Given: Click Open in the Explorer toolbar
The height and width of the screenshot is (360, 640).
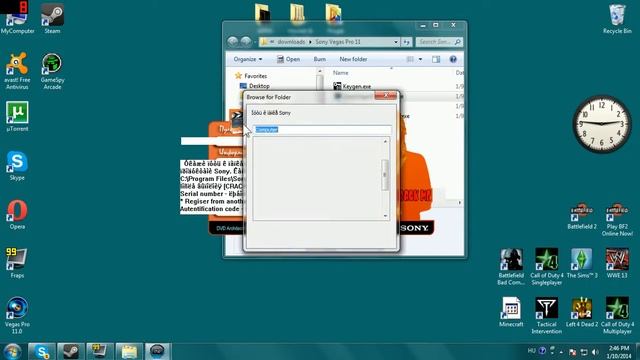Looking at the screenshot, I should (289, 59).
